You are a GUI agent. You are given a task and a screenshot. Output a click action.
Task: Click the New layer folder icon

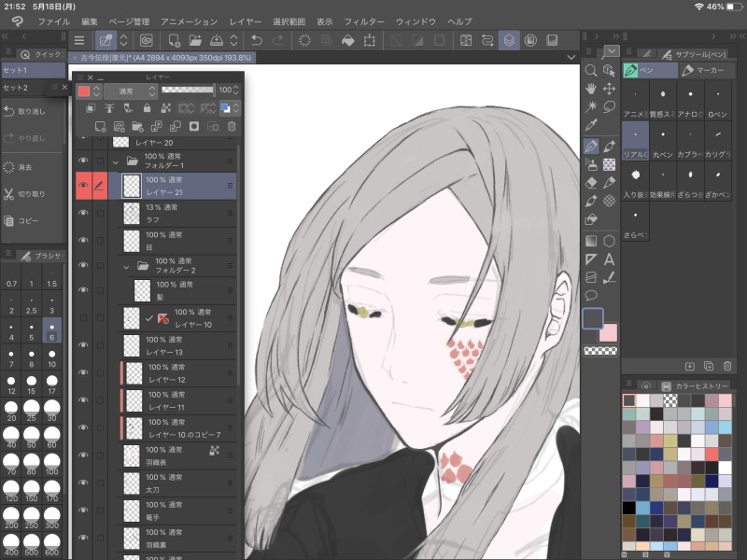[137, 126]
